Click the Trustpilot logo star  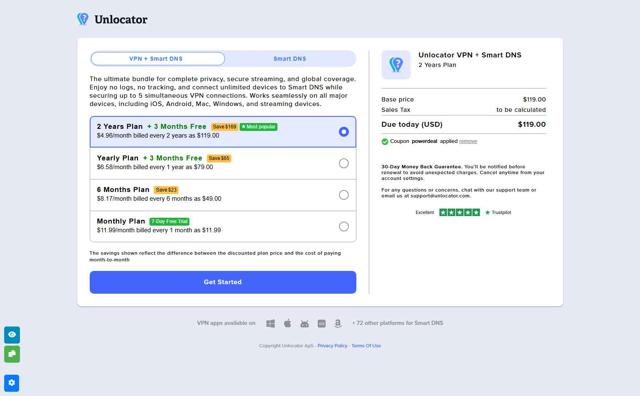(x=487, y=212)
